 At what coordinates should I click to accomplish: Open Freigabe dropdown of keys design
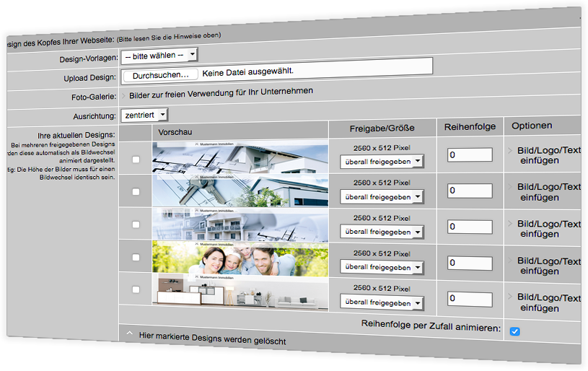382,196
